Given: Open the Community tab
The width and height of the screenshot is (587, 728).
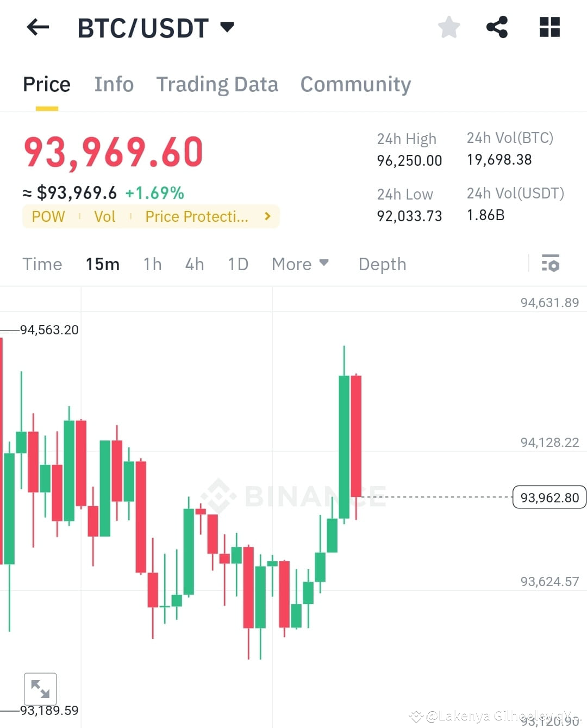Looking at the screenshot, I should [355, 84].
